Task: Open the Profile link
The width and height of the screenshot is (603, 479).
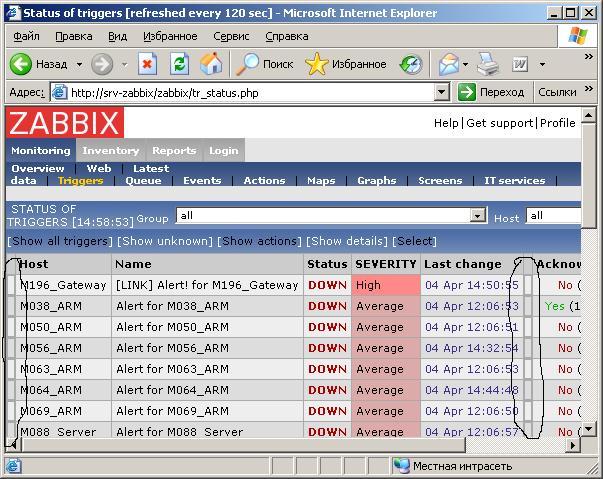Action: click(x=558, y=123)
